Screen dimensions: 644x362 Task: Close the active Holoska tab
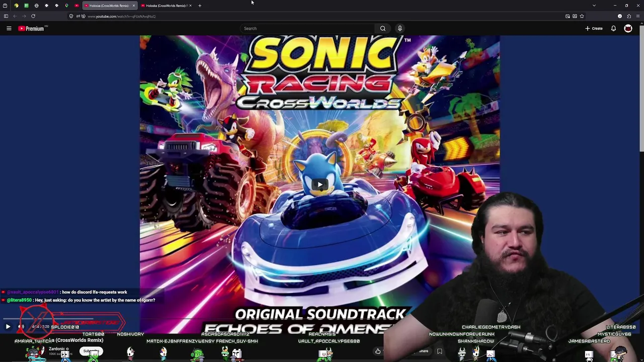134,6
